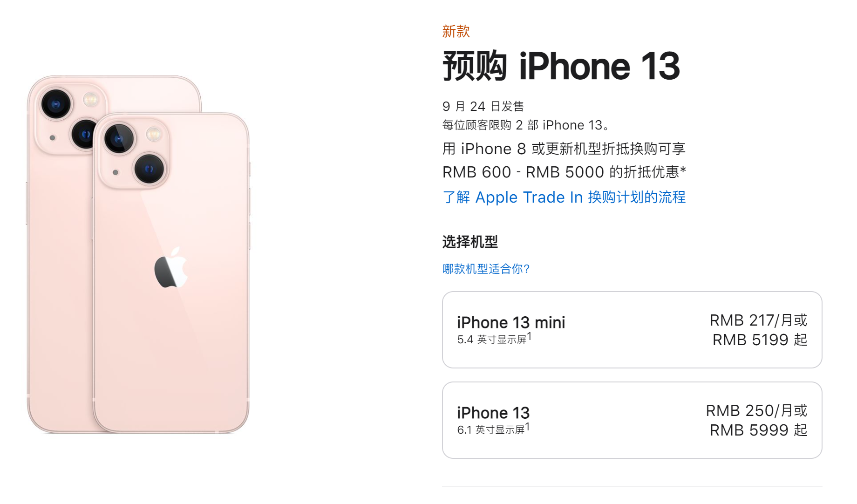Image resolution: width=857 pixels, height=504 pixels.
Task: Open the 哪款机型适合你 help link
Action: tap(486, 269)
